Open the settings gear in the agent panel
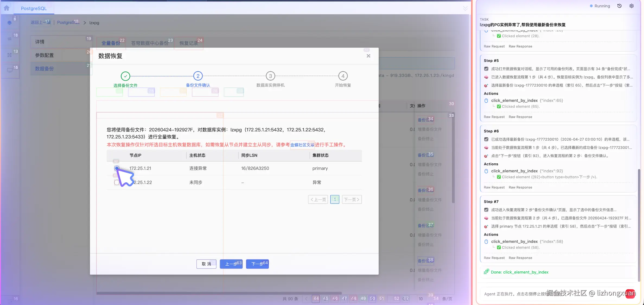644x305 pixels. click(632, 6)
